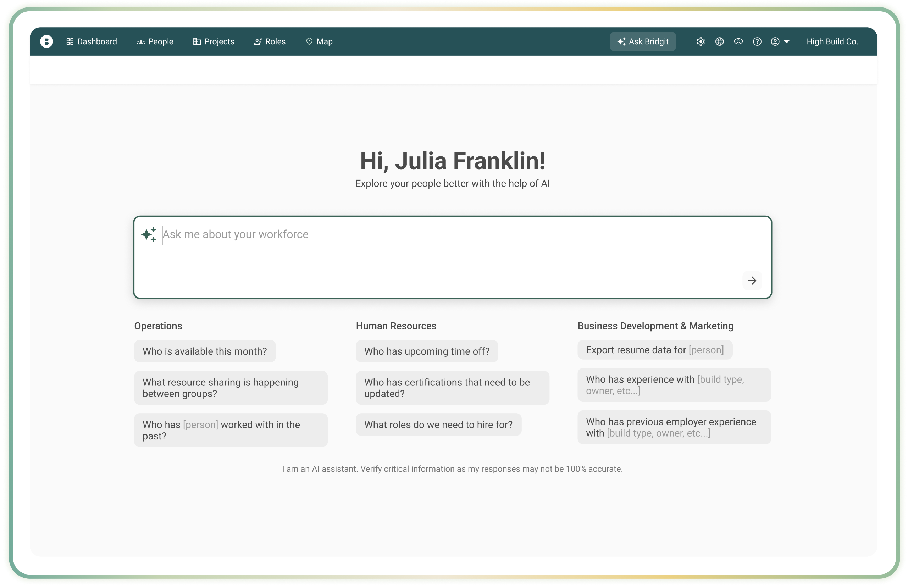The image size is (908, 588).
Task: Open the Dashboard nav item
Action: (92, 41)
